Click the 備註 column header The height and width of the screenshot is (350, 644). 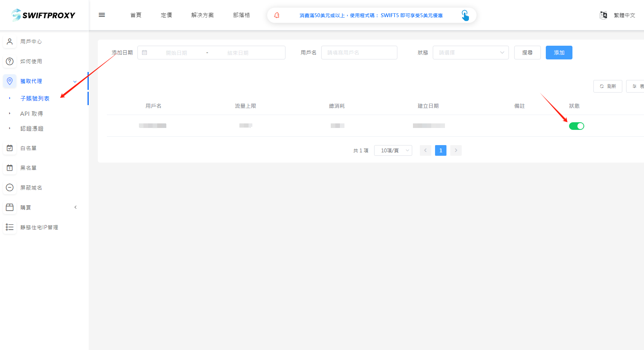pyautogui.click(x=520, y=106)
